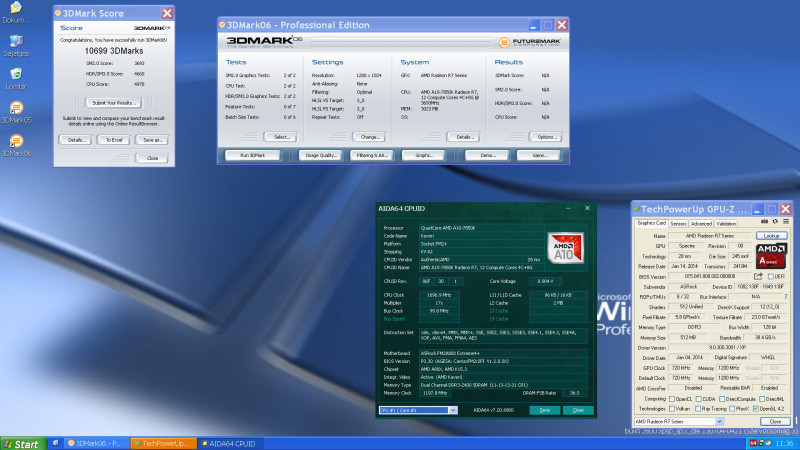
Task: Toggle the CUDA checkbox
Action: click(x=698, y=399)
